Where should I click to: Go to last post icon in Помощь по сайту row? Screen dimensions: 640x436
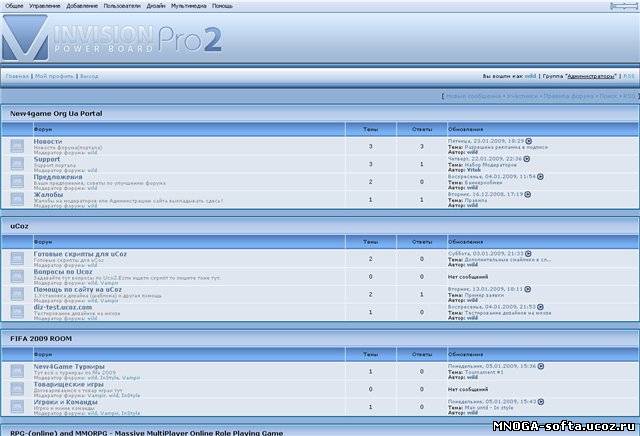[528, 289]
